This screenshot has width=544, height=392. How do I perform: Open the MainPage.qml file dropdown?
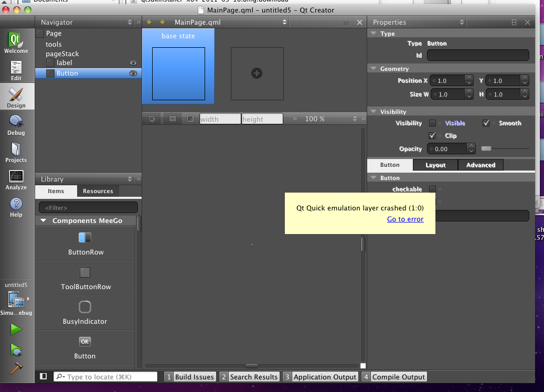tap(284, 22)
